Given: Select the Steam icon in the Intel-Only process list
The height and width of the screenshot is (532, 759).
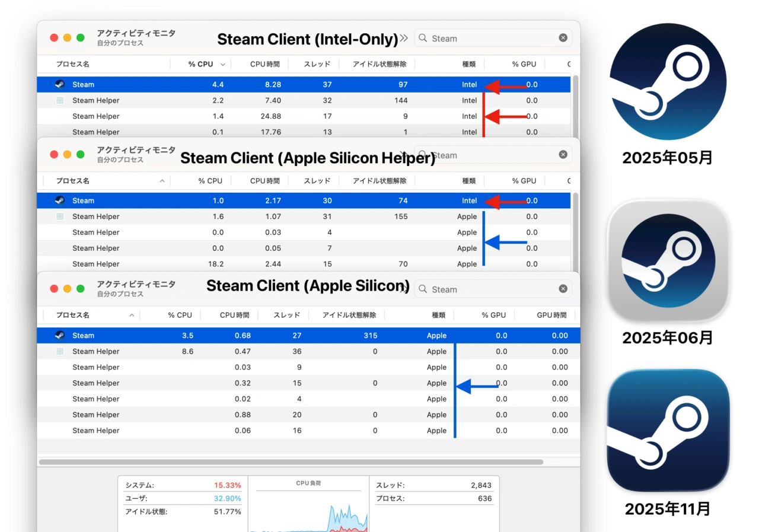Looking at the screenshot, I should pos(59,84).
